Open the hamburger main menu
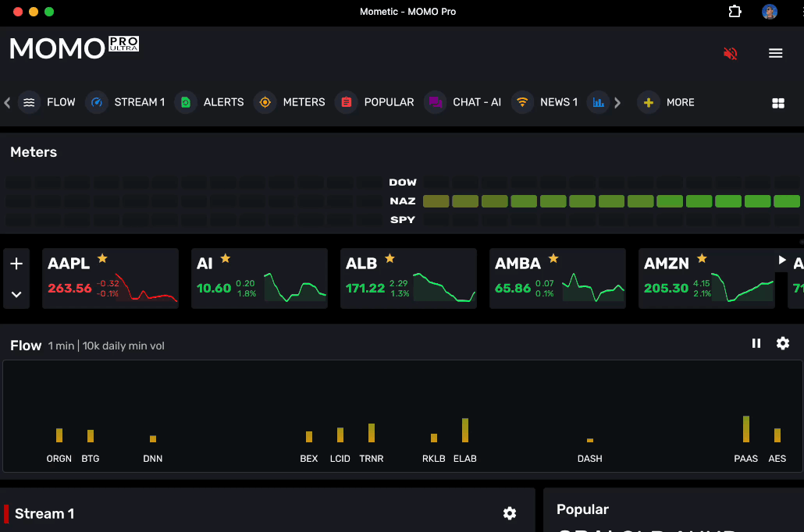This screenshot has width=804, height=532. pyautogui.click(x=775, y=53)
